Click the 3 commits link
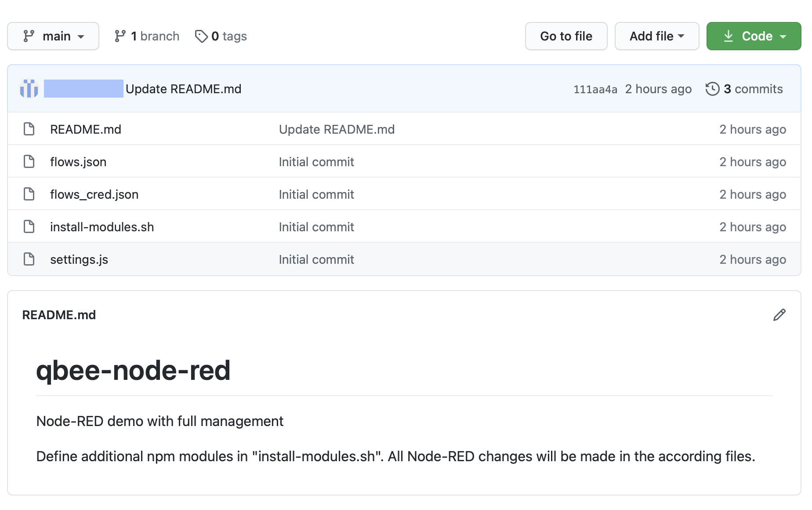The width and height of the screenshot is (812, 510). (x=753, y=89)
